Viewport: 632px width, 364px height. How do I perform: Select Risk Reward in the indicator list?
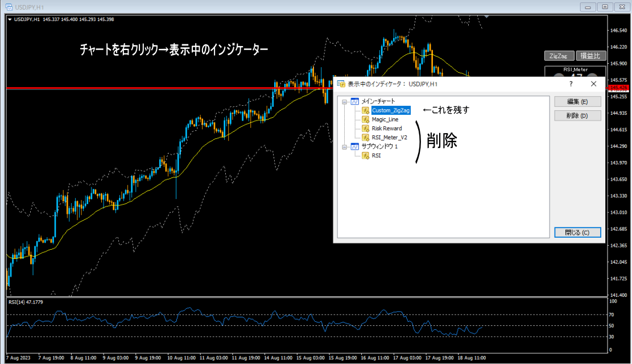pos(387,129)
